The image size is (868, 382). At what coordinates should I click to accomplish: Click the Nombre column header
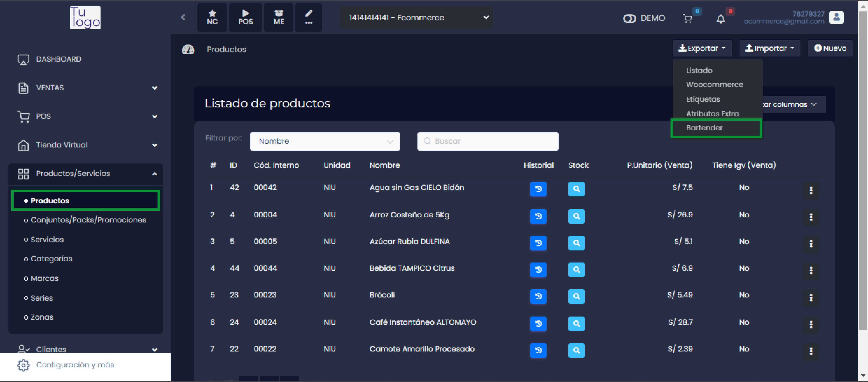[384, 165]
